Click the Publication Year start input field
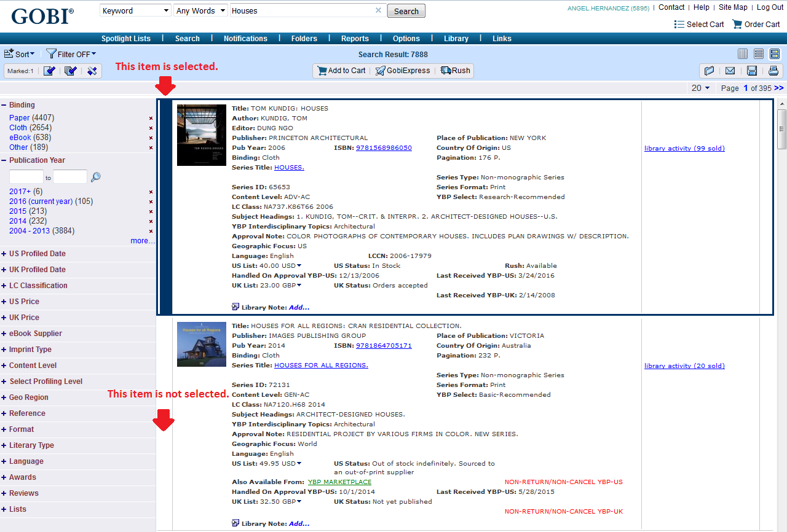 26,177
